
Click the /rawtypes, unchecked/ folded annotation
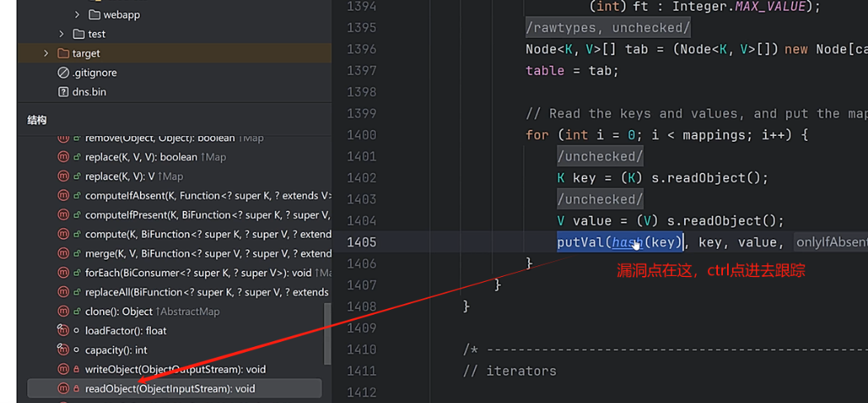pyautogui.click(x=608, y=28)
